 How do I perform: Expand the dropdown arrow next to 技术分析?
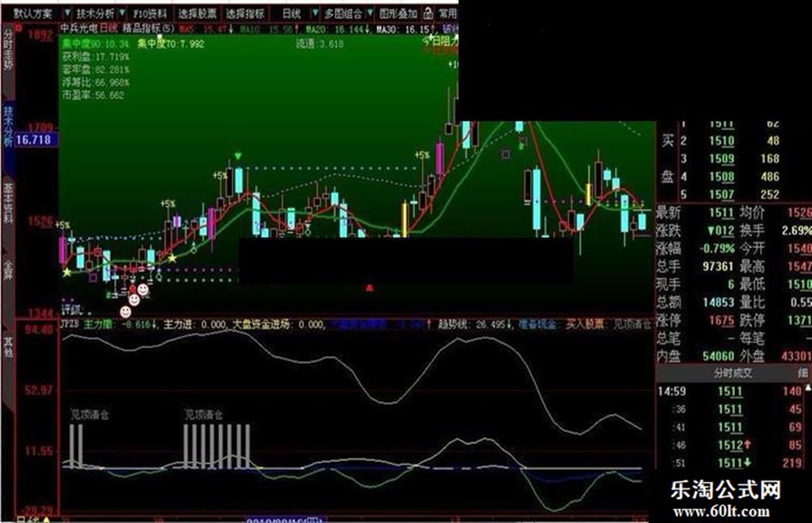pyautogui.click(x=122, y=12)
